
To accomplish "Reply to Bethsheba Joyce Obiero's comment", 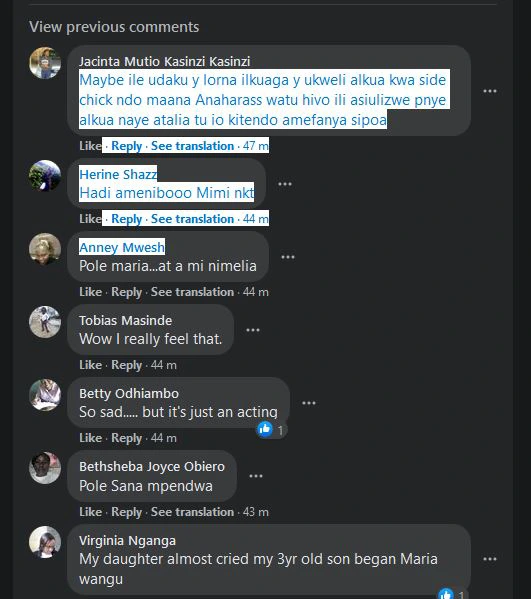I will [x=126, y=512].
